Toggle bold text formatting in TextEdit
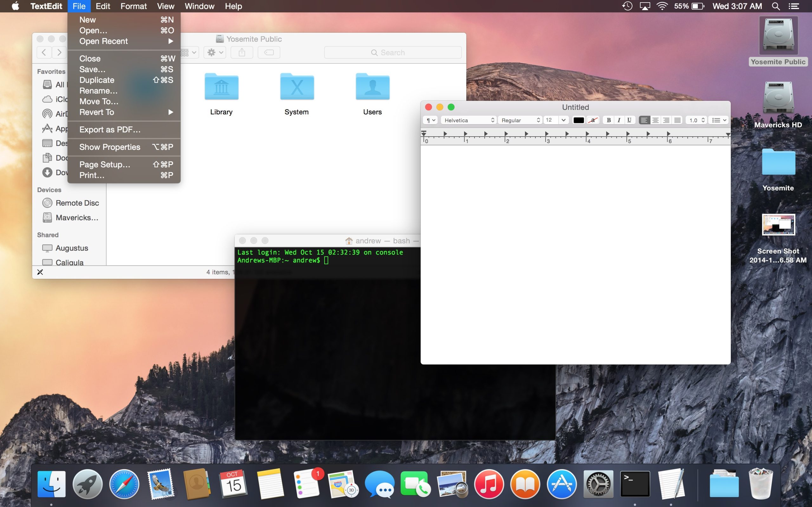The width and height of the screenshot is (812, 507). click(x=609, y=120)
